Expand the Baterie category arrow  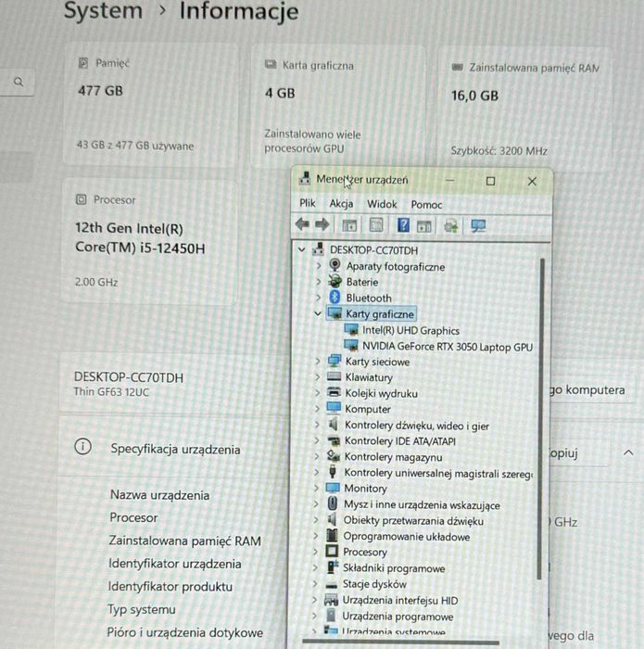318,282
